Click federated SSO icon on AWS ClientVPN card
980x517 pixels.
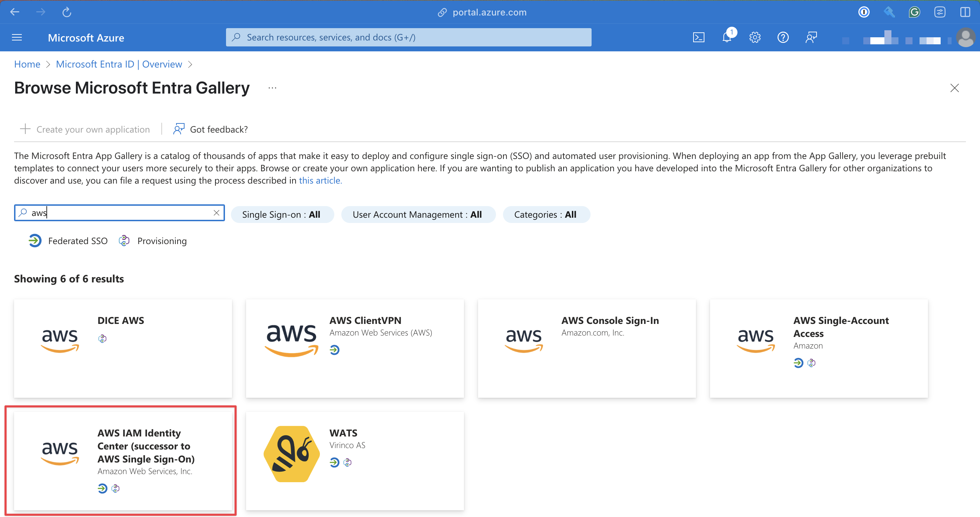tap(334, 350)
